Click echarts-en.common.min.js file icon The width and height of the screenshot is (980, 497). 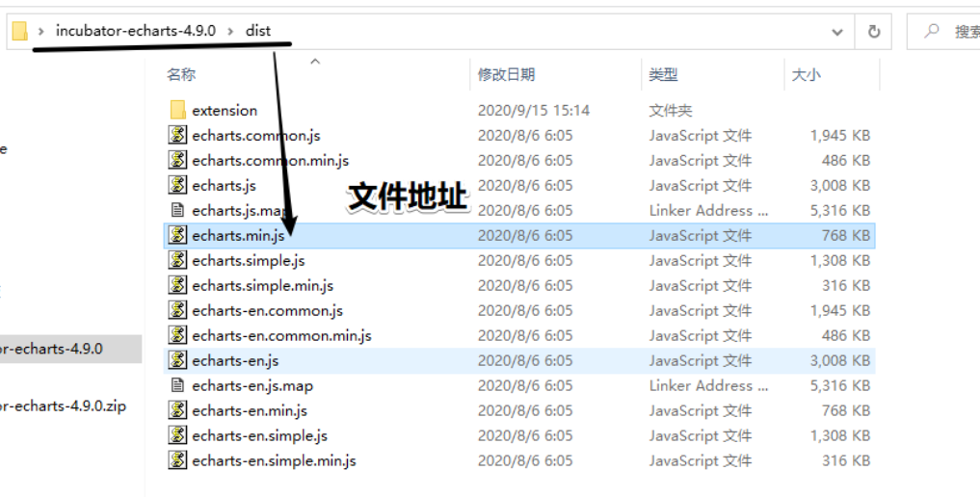click(177, 334)
